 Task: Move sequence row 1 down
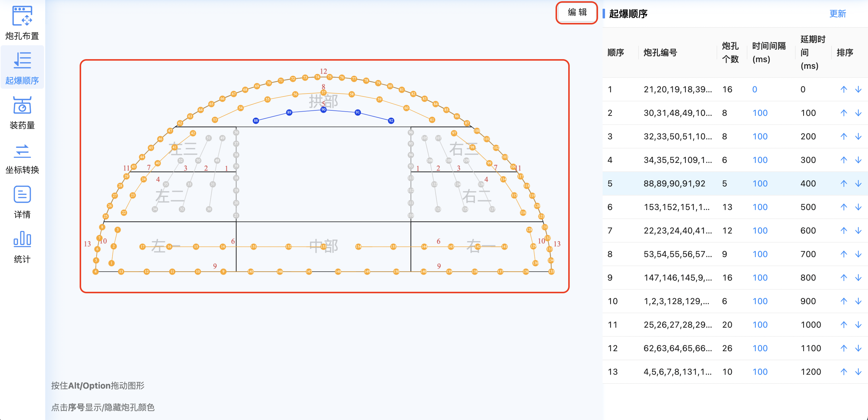point(858,89)
